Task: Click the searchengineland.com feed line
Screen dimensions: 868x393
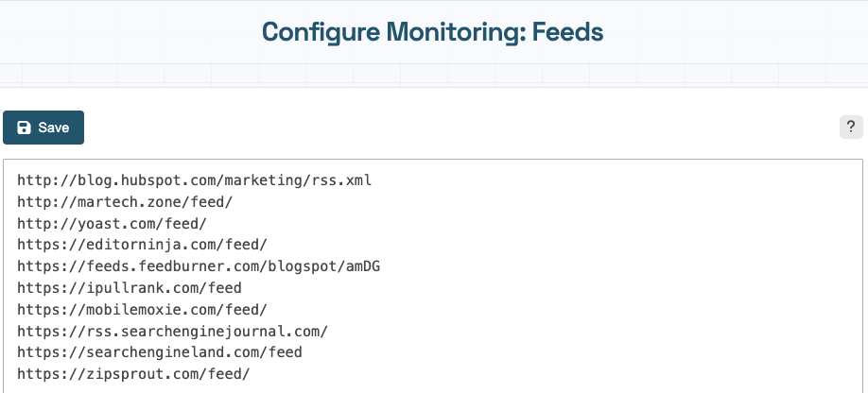Action: point(160,352)
